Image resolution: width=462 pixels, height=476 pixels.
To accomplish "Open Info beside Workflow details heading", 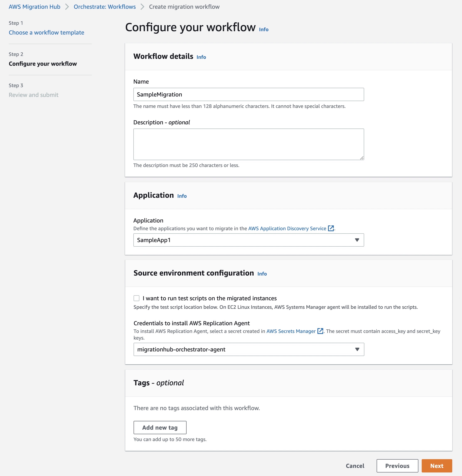I will (x=201, y=57).
